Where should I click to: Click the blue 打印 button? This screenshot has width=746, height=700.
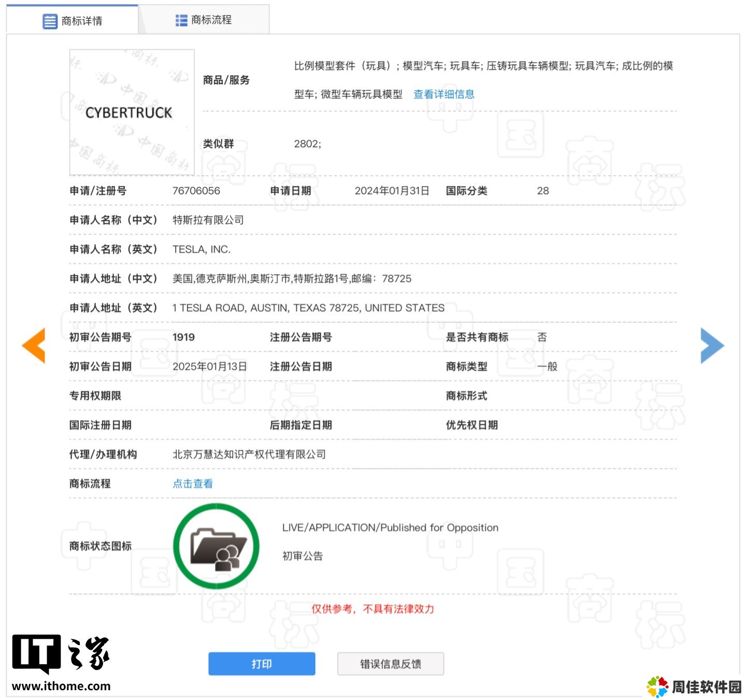coord(262,664)
